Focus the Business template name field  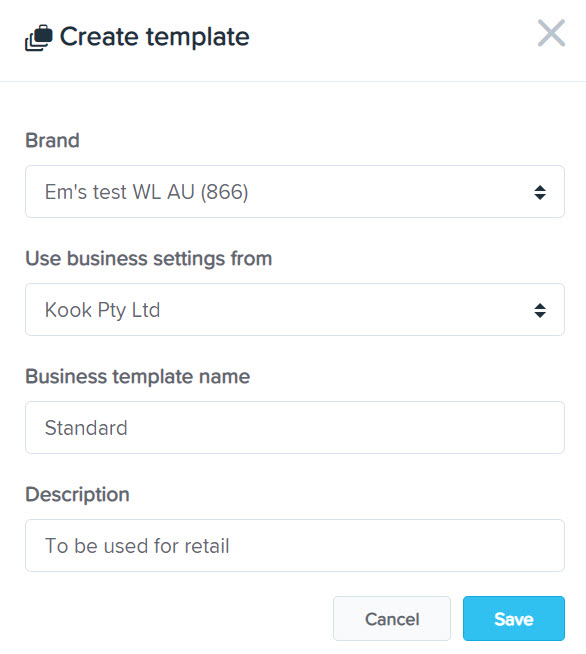(295, 428)
